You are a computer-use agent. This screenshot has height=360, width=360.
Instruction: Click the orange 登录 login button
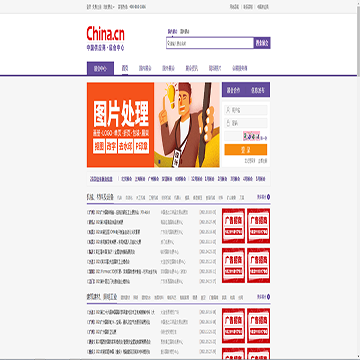[246, 150]
